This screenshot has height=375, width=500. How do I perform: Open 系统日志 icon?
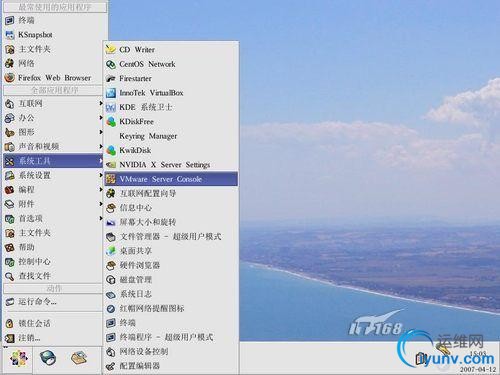click(x=111, y=294)
